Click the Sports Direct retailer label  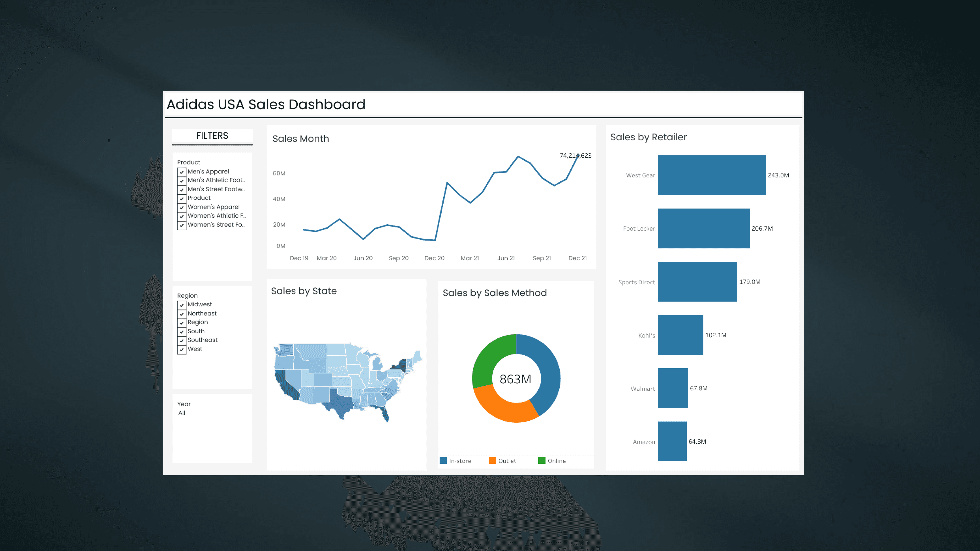point(636,282)
